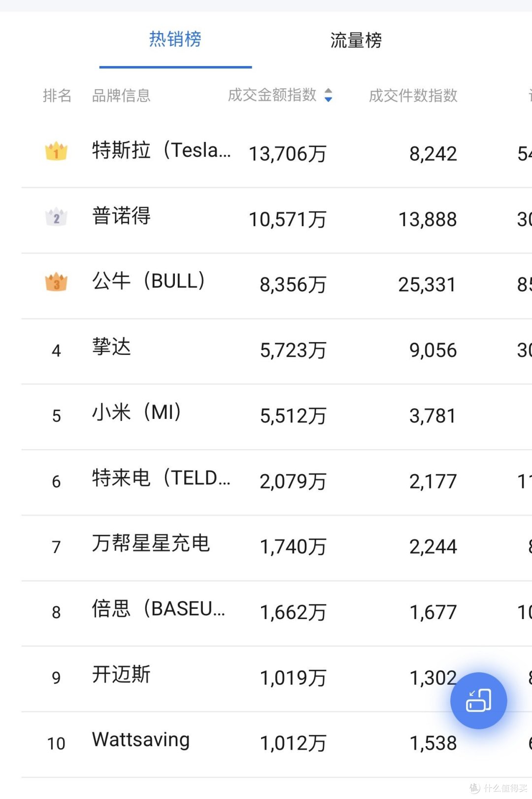This screenshot has width=532, height=799.
Task: Click the 排名 column header
Action: click(57, 96)
